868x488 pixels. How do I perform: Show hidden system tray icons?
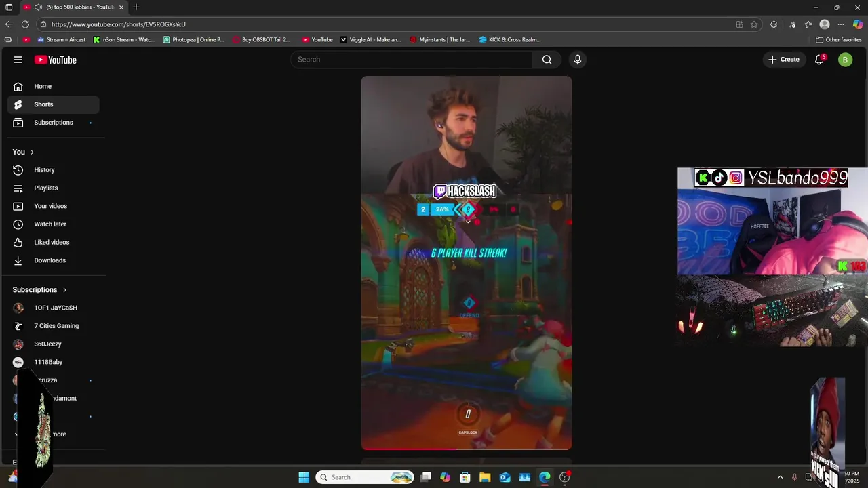780,477
